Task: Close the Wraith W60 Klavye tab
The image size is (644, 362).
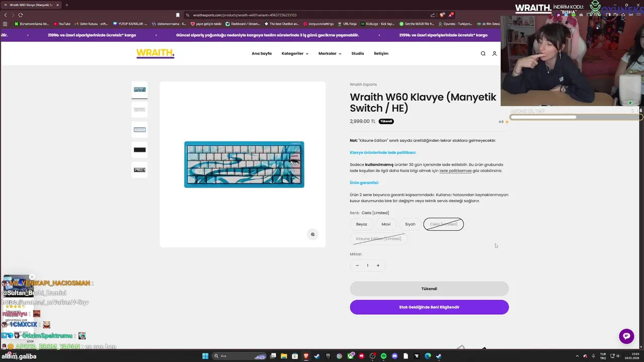Action: pos(57,5)
